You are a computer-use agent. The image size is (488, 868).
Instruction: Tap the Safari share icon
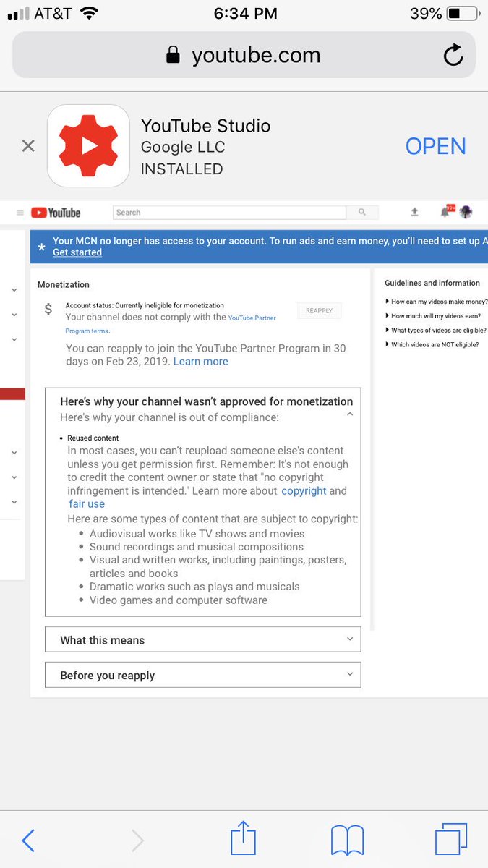coord(244,839)
